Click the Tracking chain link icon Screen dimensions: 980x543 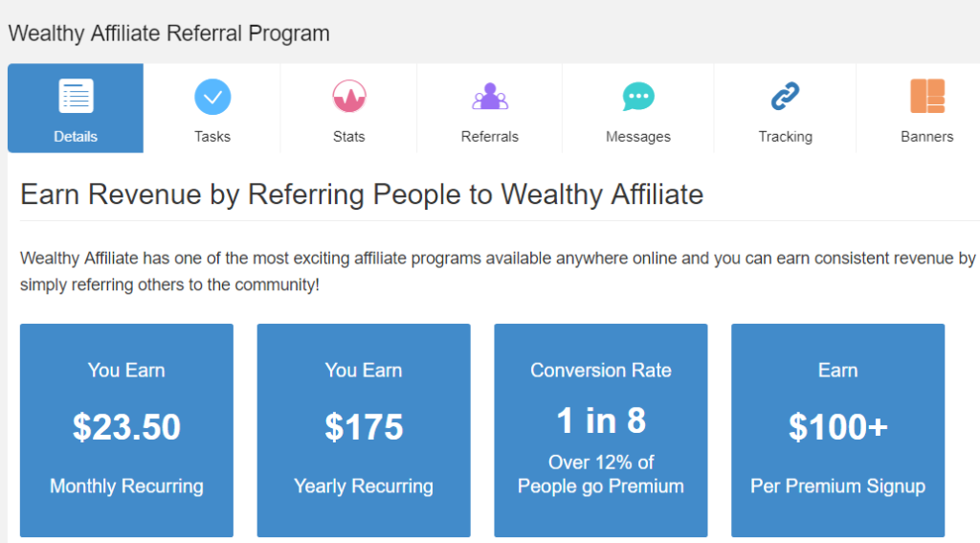coord(785,97)
